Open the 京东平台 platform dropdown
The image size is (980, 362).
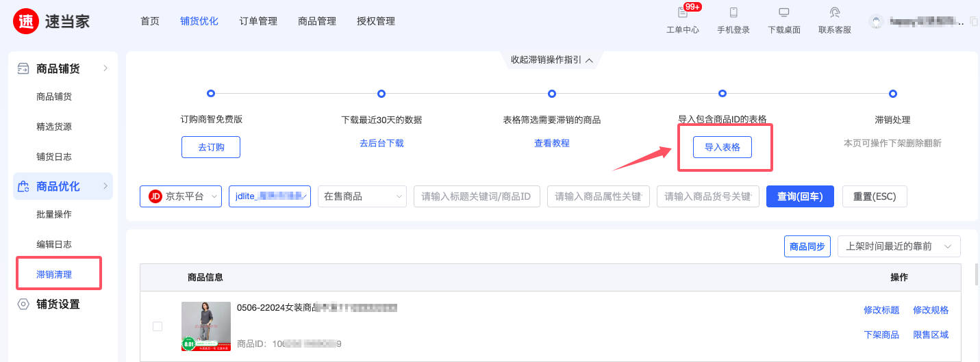click(x=181, y=196)
